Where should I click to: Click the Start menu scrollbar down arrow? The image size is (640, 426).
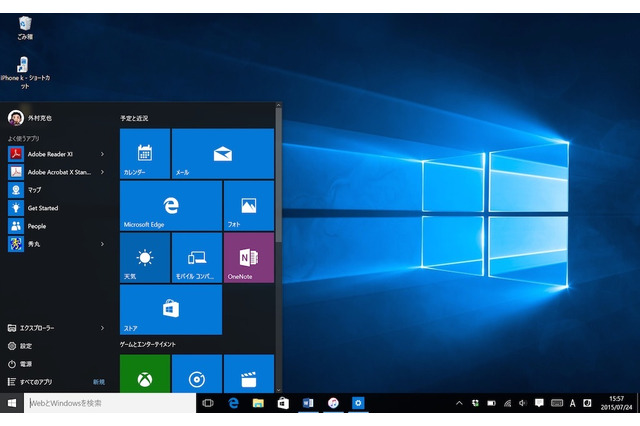click(x=279, y=390)
